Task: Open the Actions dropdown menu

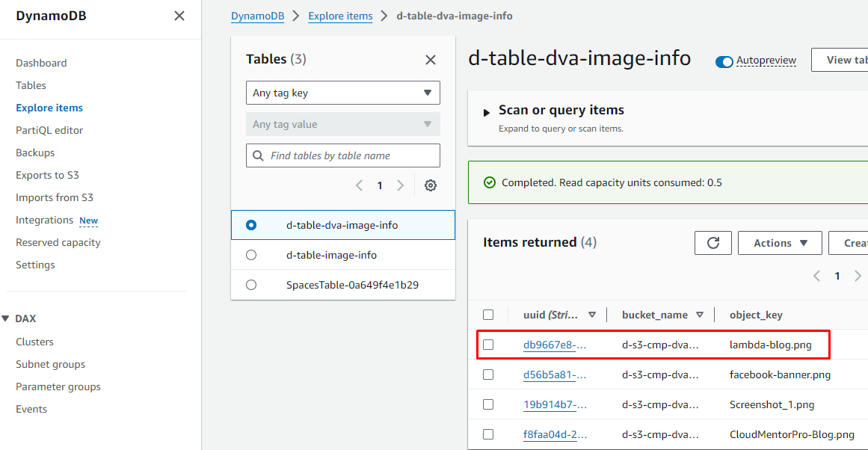Action: (x=780, y=243)
